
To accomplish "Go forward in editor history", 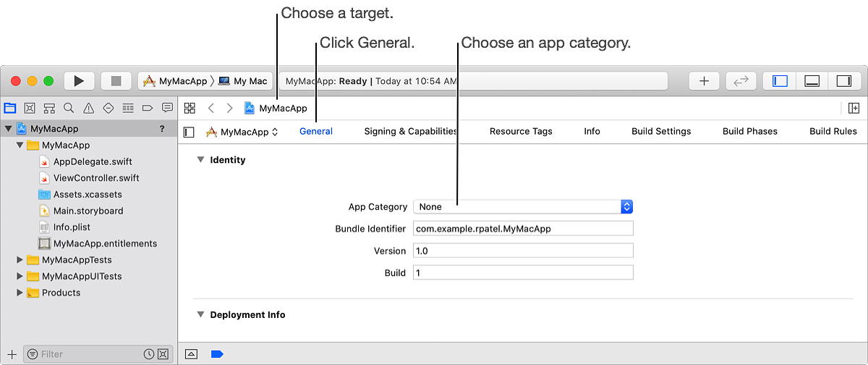I will (229, 108).
